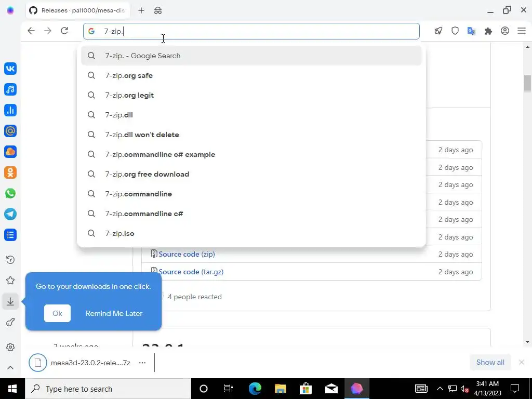Launch Microsoft Edge from the taskbar

[x=255, y=389]
